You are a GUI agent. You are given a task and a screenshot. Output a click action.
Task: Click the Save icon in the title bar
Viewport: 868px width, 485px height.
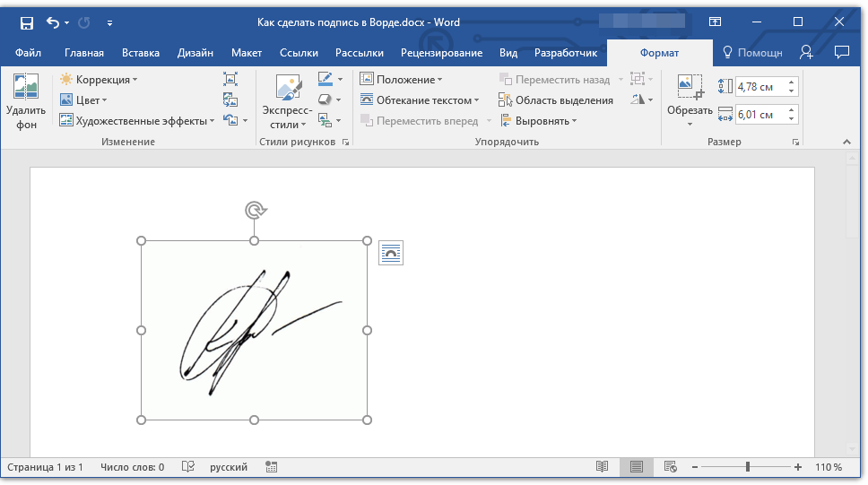pyautogui.click(x=26, y=22)
